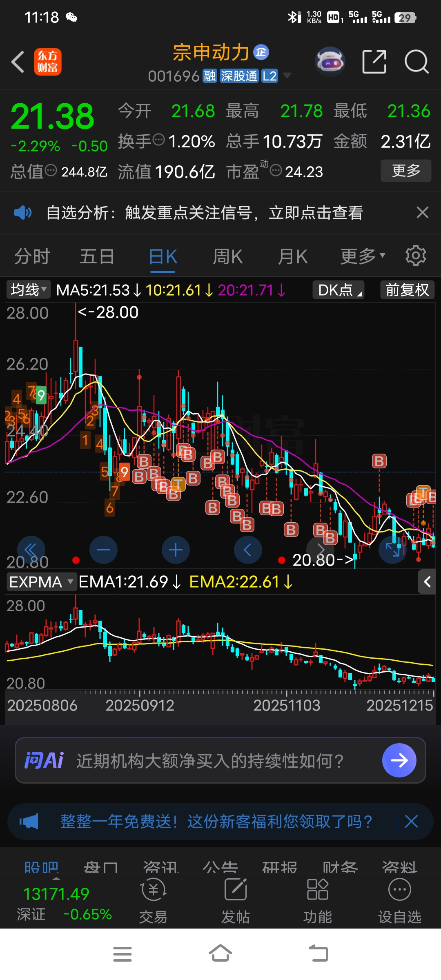Tap the 深股通 badge
Image resolution: width=441 pixels, height=980 pixels.
pyautogui.click(x=239, y=76)
